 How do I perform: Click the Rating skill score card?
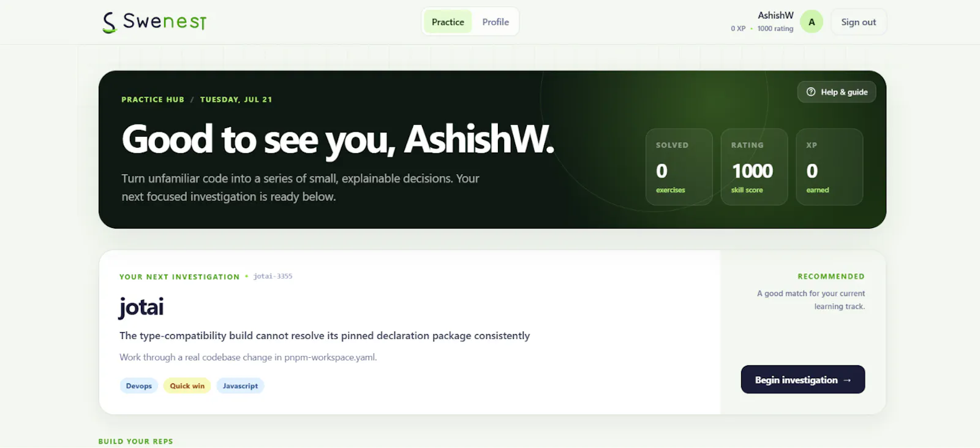click(x=754, y=167)
